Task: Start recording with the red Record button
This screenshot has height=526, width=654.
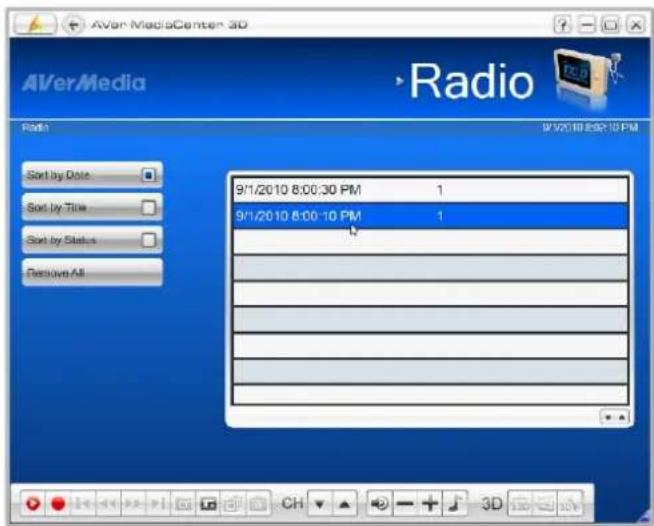Action: (x=58, y=504)
